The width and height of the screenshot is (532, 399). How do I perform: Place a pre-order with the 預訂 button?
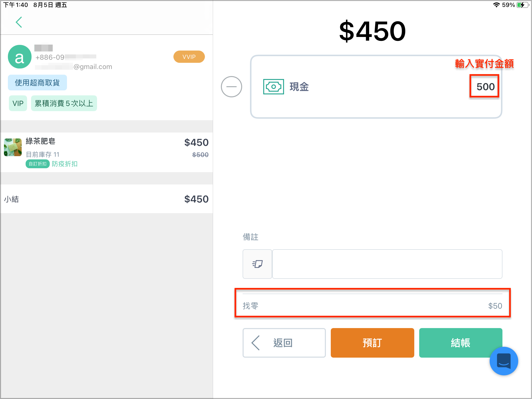pos(372,343)
